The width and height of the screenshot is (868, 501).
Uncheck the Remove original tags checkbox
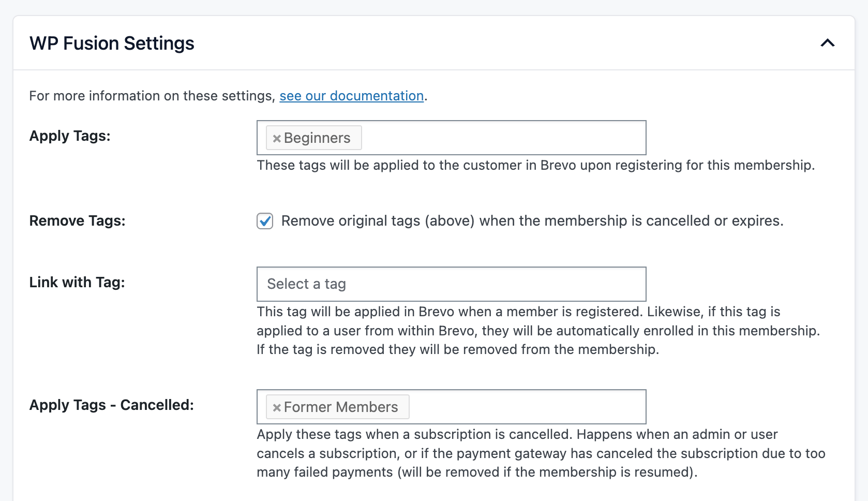[265, 221]
